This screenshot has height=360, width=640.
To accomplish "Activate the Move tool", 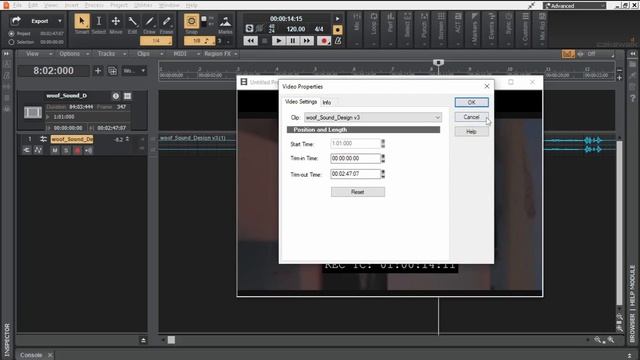I will point(116,21).
